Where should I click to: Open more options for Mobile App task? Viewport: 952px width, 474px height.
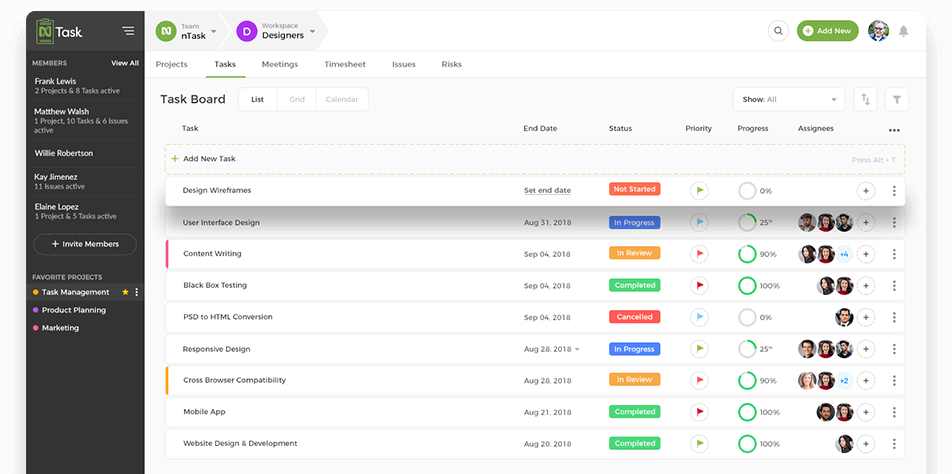click(894, 412)
